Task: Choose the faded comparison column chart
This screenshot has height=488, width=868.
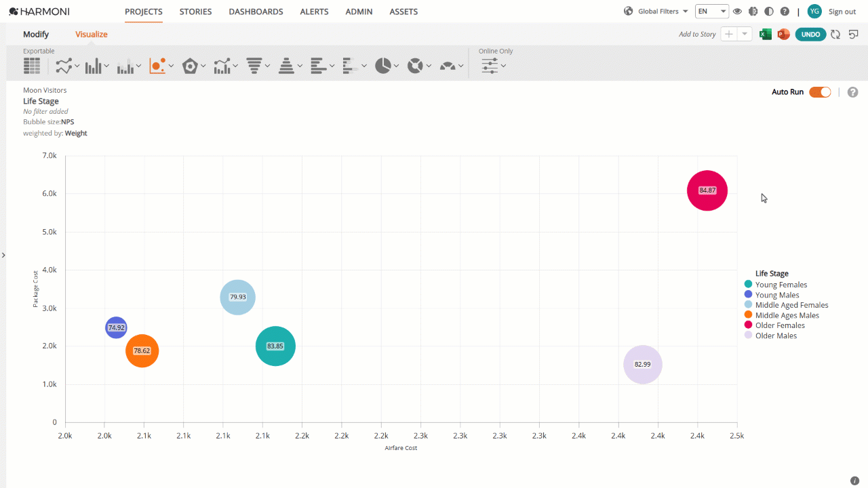Action: click(x=125, y=66)
